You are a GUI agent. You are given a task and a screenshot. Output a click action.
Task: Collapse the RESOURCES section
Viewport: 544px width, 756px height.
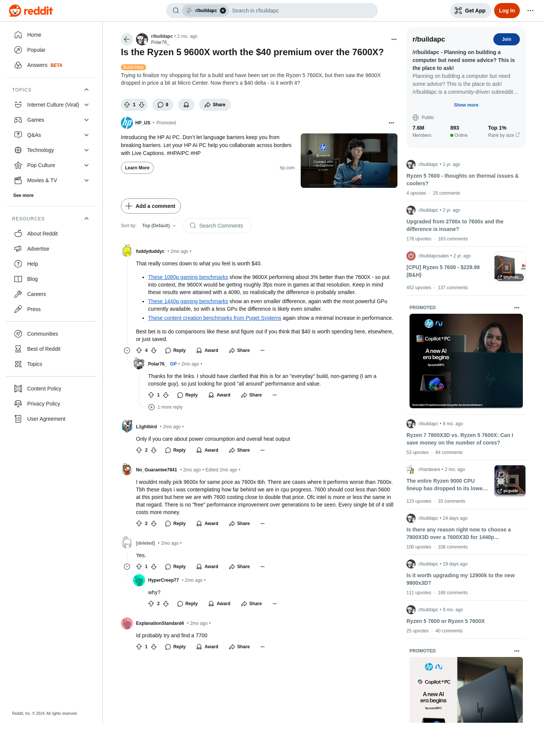pyautogui.click(x=87, y=218)
